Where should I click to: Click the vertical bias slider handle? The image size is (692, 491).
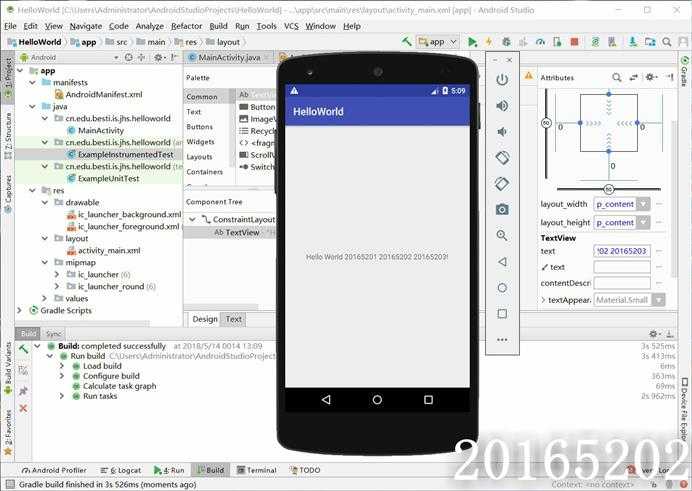[546, 123]
